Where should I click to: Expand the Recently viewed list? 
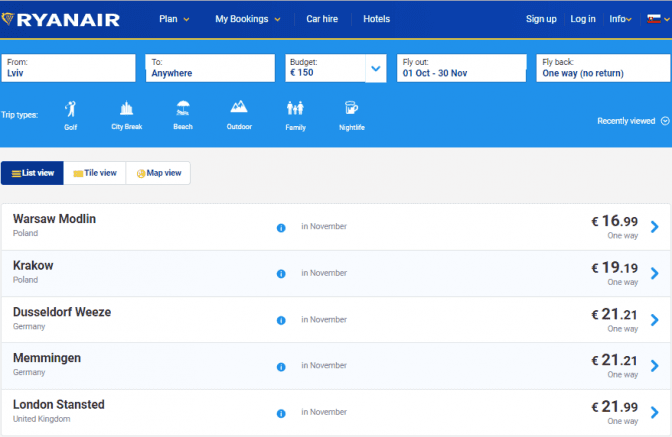click(632, 121)
